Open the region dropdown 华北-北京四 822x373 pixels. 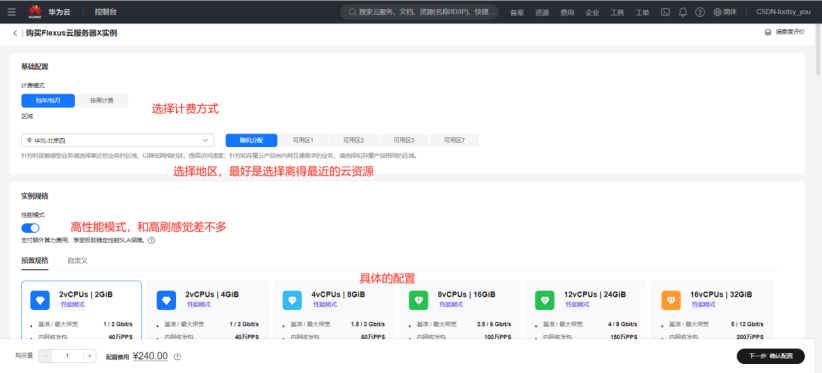(117, 140)
